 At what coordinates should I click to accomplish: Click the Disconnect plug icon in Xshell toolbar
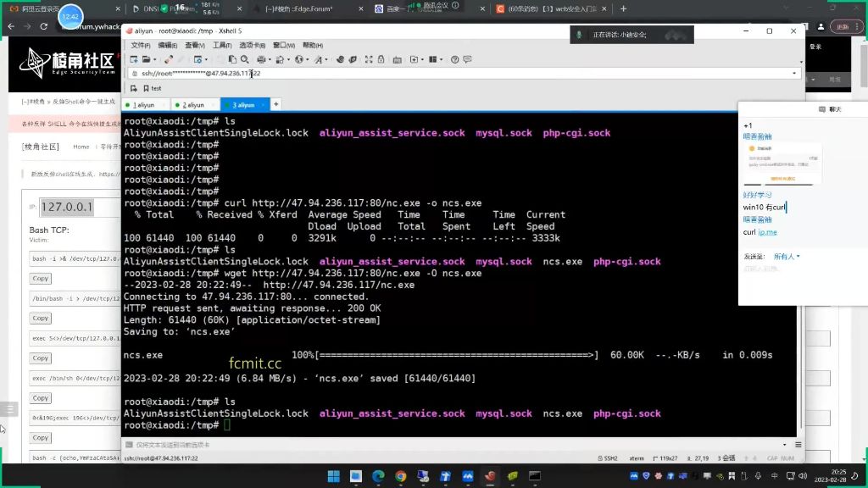tap(169, 59)
